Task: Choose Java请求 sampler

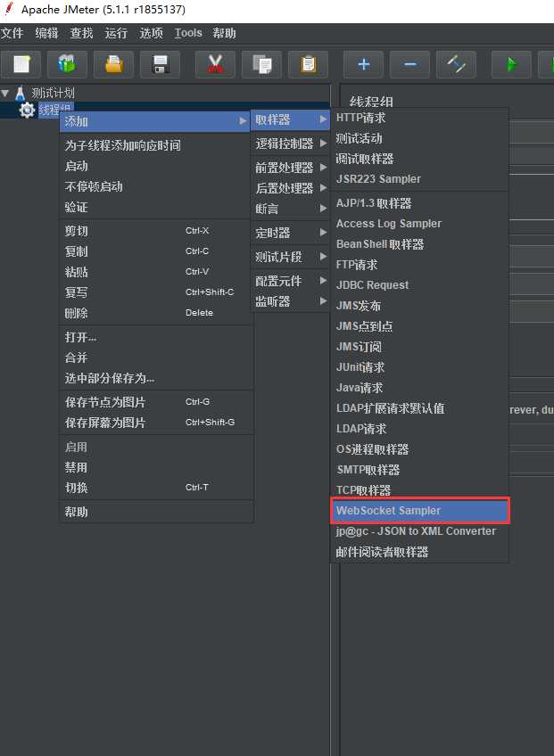Action: click(x=420, y=388)
